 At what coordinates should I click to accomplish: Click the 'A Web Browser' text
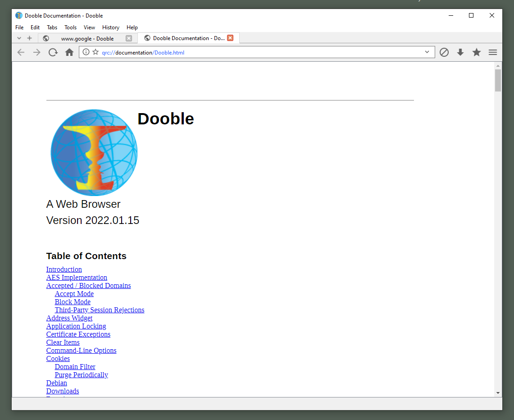click(x=83, y=204)
